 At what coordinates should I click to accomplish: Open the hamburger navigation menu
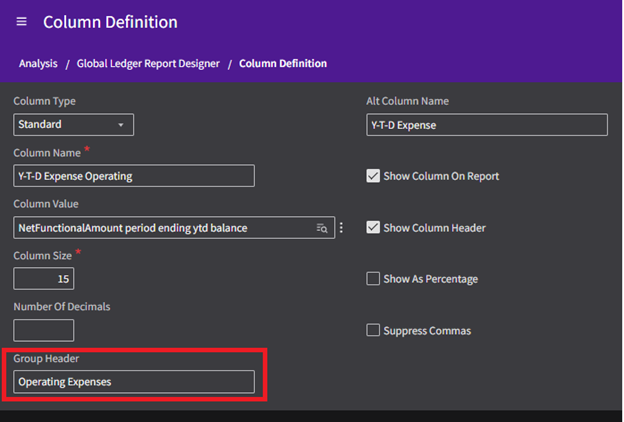click(x=22, y=22)
